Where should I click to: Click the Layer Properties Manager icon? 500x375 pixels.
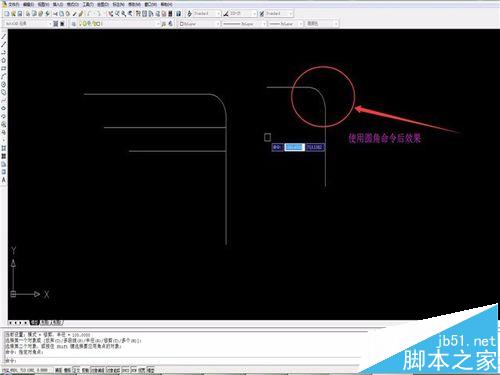point(73,24)
